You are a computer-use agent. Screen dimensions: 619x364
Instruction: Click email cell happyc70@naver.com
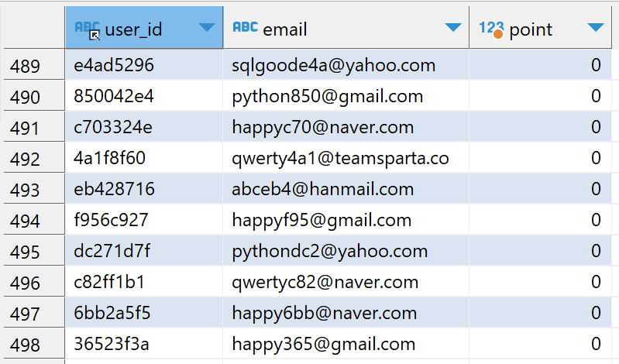[346, 127]
